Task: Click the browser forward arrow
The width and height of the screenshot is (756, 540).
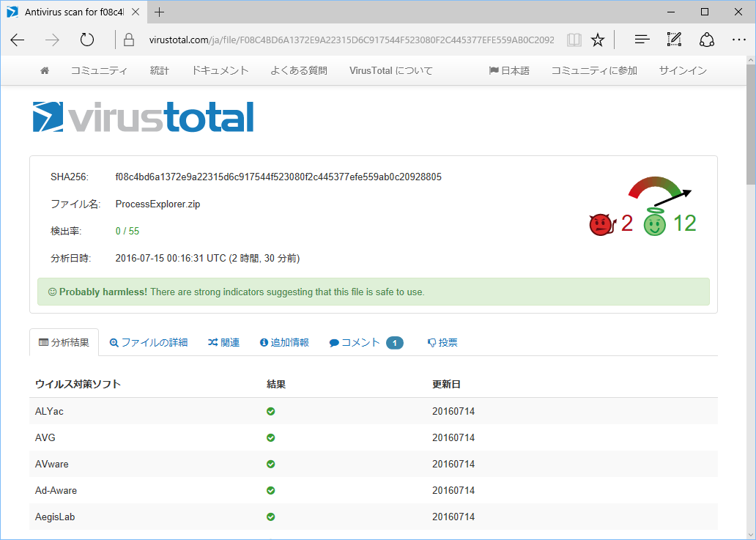Action: click(52, 40)
